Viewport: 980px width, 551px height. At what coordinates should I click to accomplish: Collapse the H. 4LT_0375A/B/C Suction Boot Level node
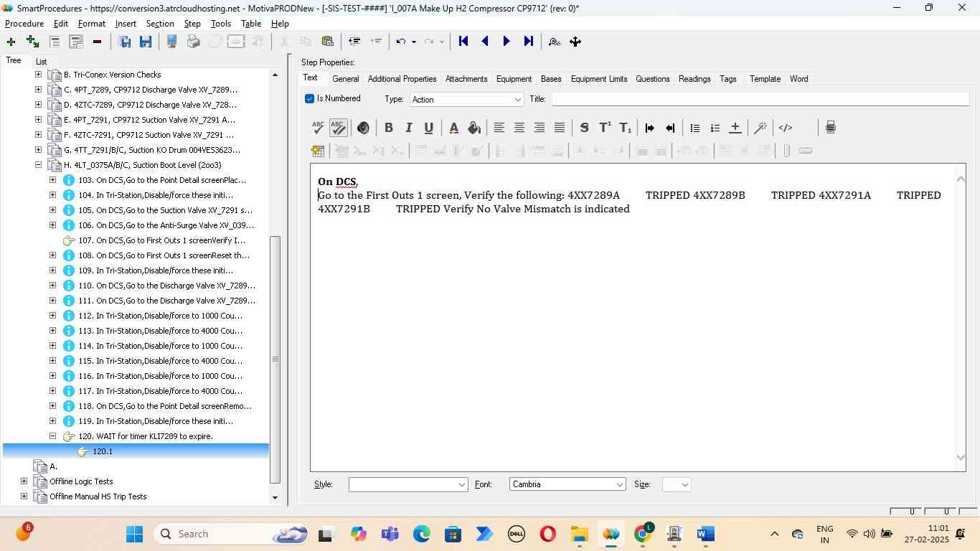(x=38, y=165)
